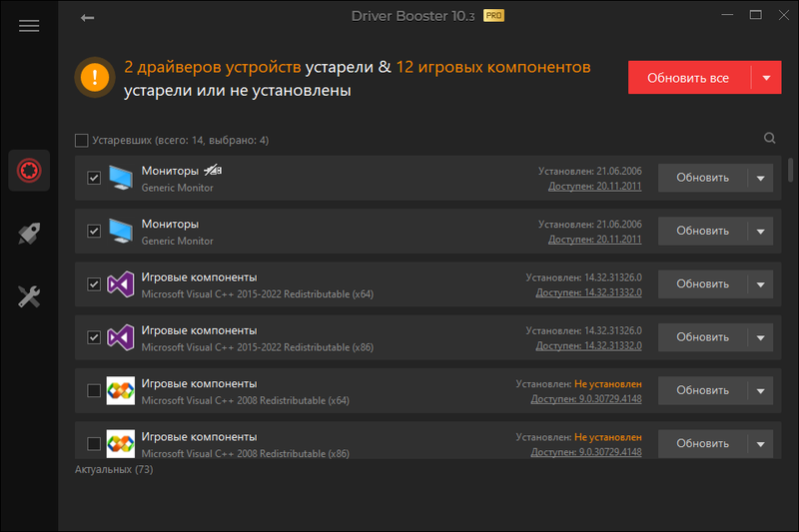Image resolution: width=799 pixels, height=532 pixels.
Task: Open Доступен: 9.0.30729.4148 link for 2008 x64
Action: 586,399
